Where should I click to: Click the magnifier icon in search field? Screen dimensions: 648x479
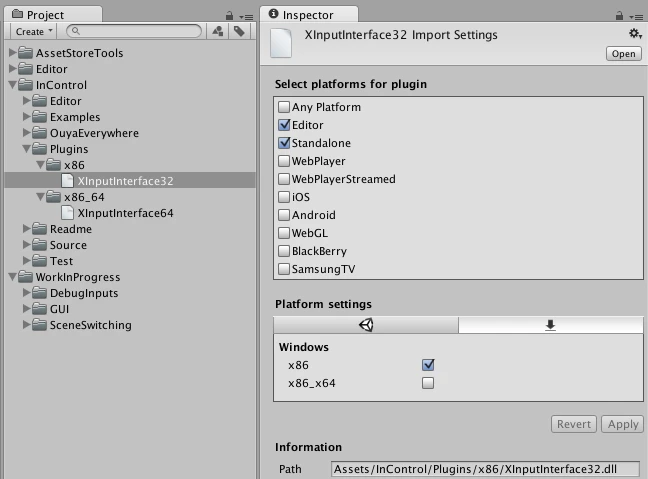[75, 31]
